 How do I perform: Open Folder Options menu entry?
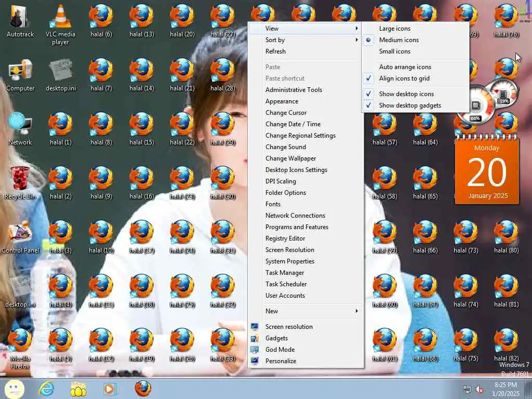pos(305,193)
